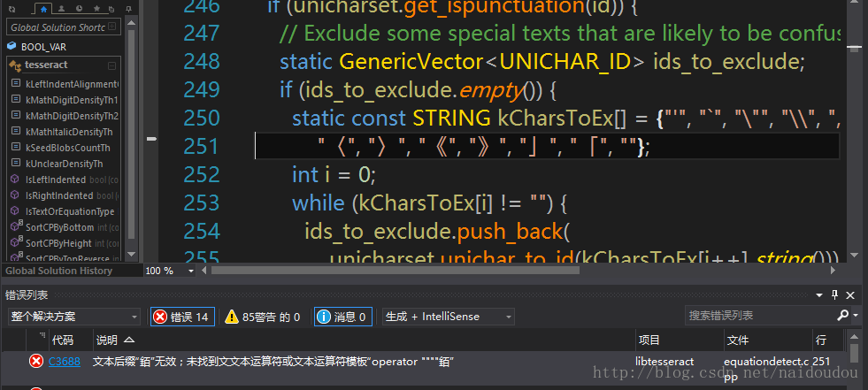Screen dimensions: 868x390
Task: Open the 整个解决方案 scope dropdown
Action: [x=73, y=317]
